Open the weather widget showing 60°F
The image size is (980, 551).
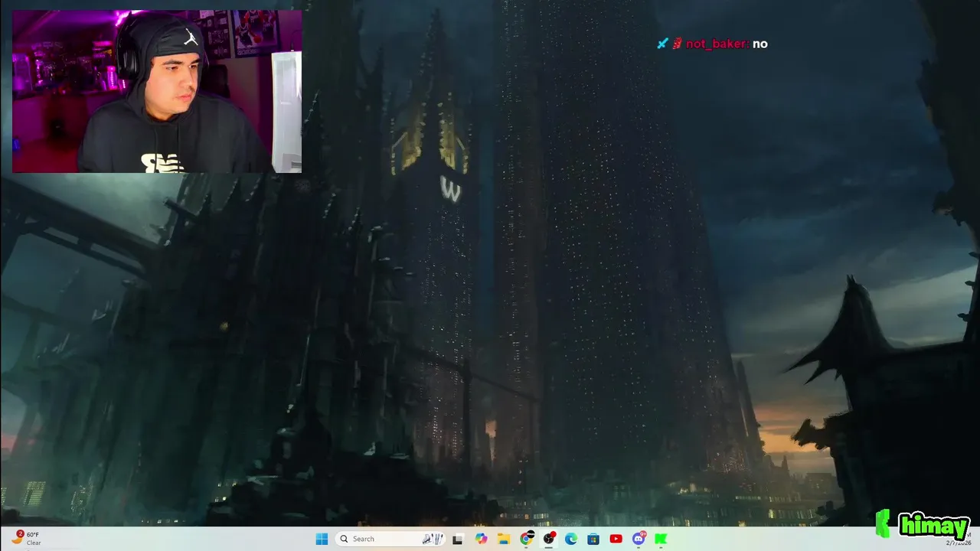26,539
